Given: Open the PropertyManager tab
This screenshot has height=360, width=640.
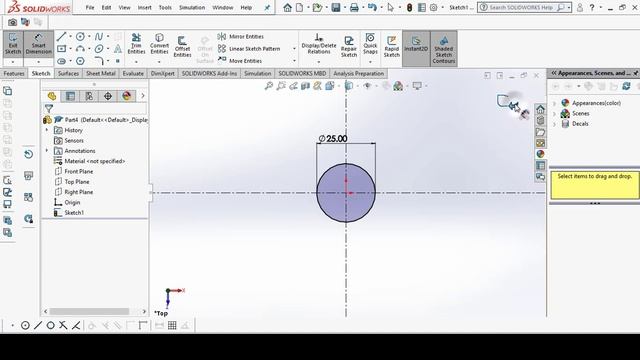Looking at the screenshot, I should [x=70, y=96].
